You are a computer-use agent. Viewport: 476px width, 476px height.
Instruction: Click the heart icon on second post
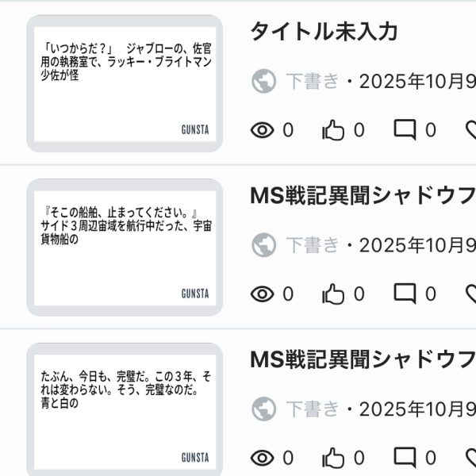(471, 294)
